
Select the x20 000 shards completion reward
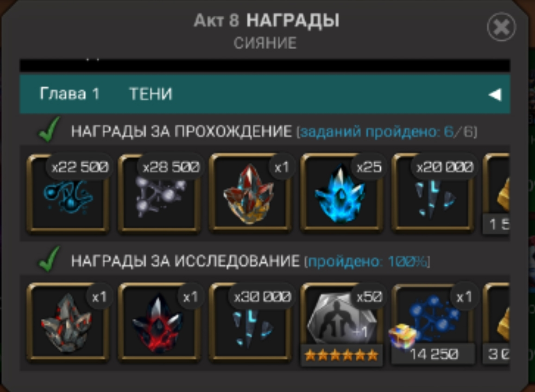click(433, 193)
